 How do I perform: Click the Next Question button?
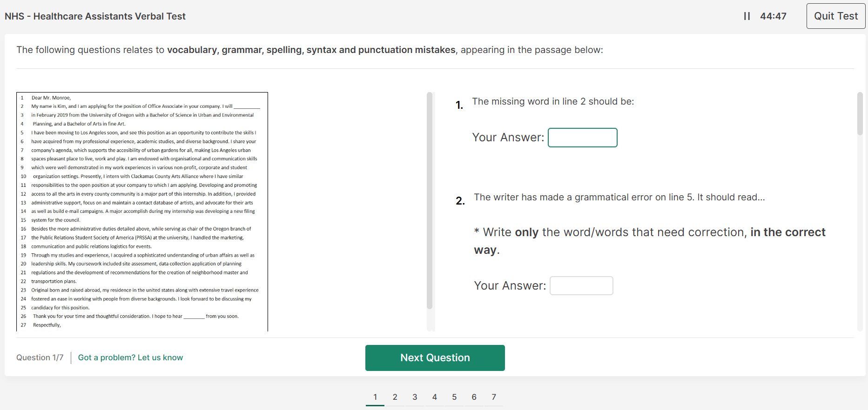435,357
